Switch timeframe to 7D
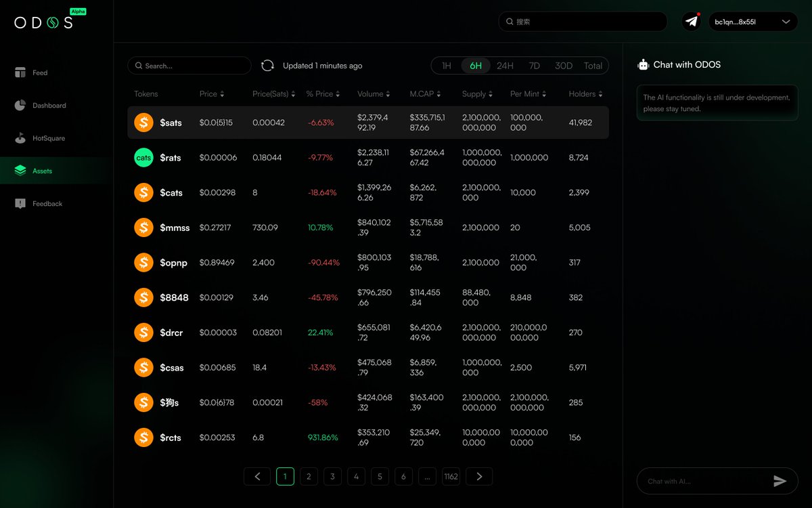Screen dimensions: 812x508 (535, 66)
